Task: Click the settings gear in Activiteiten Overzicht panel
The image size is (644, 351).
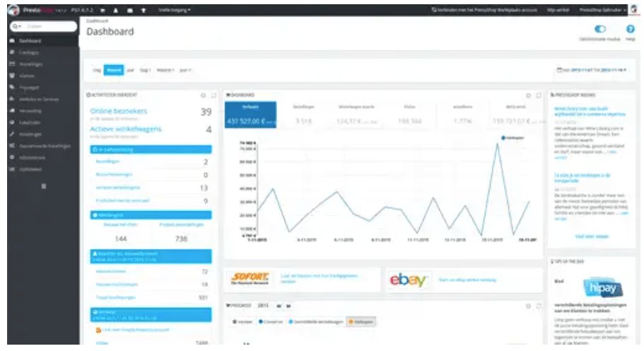Action: tap(203, 94)
